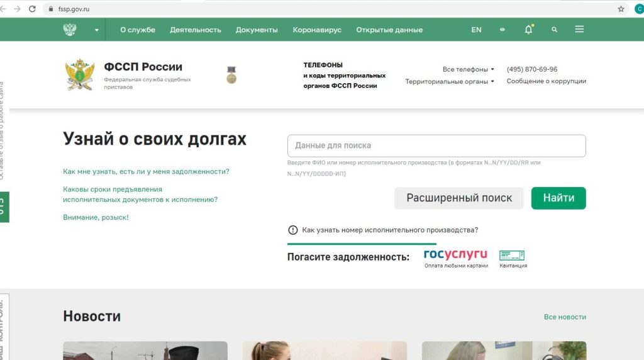Switch site language to EN
The width and height of the screenshot is (644, 360).
(477, 30)
